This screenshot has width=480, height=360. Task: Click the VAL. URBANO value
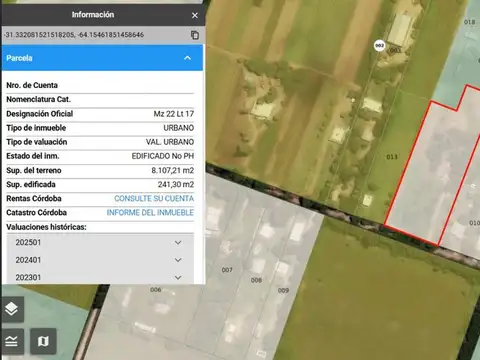pos(170,142)
